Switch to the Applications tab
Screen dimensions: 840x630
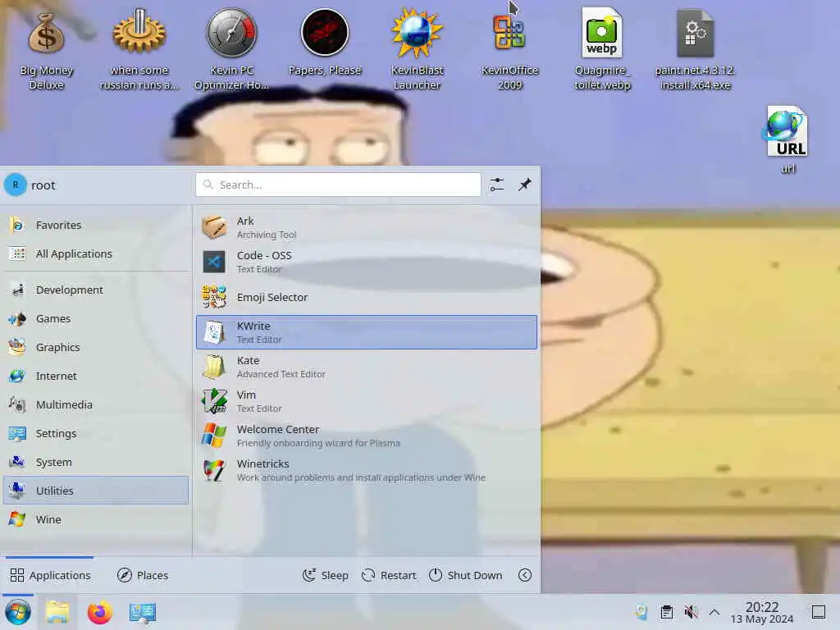click(50, 575)
